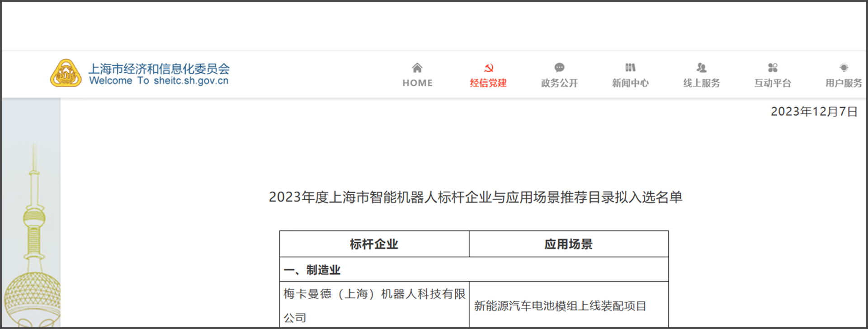Image resolution: width=868 pixels, height=329 pixels.
Task: Click the golden commission logo emblem
Action: pos(66,73)
